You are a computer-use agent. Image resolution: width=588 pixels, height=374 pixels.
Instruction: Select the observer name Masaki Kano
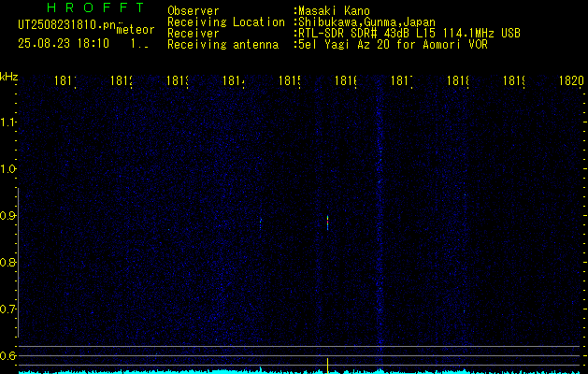(334, 11)
